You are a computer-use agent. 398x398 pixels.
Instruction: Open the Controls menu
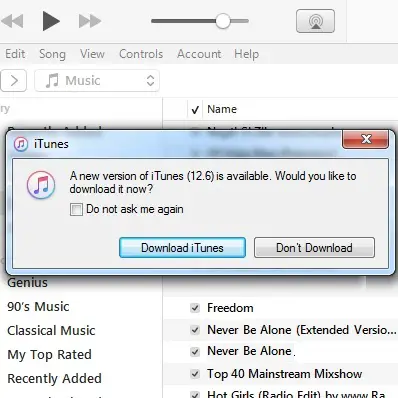141,54
